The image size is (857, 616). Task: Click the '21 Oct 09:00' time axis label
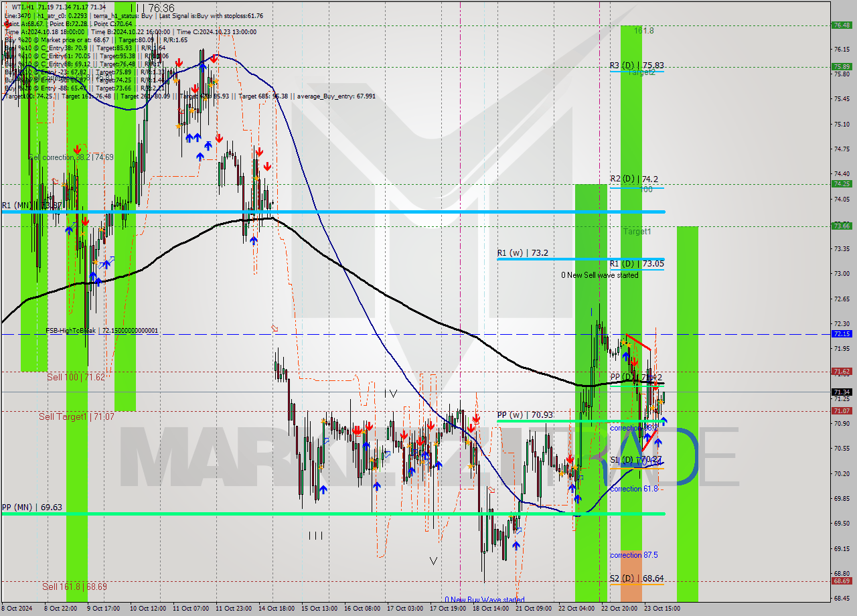click(x=534, y=609)
